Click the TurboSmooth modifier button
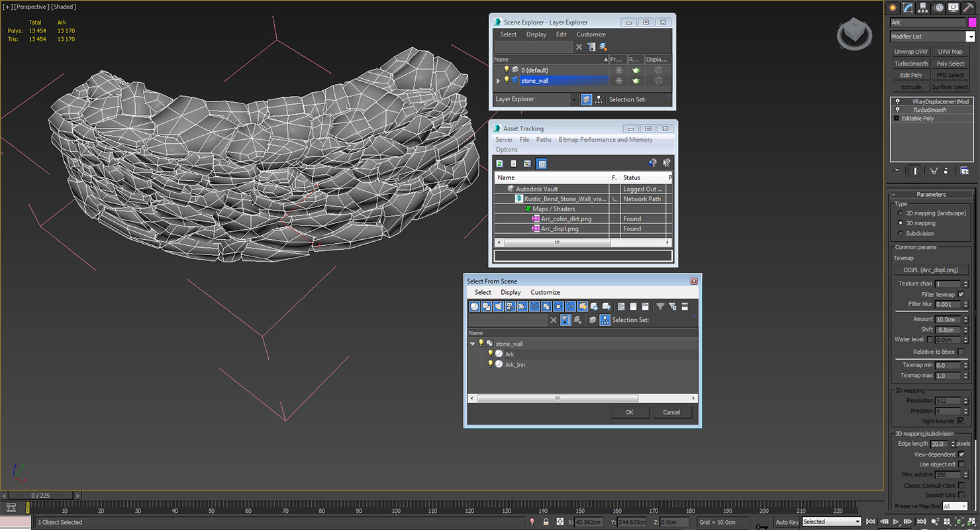The height and width of the screenshot is (530, 980). [x=911, y=64]
